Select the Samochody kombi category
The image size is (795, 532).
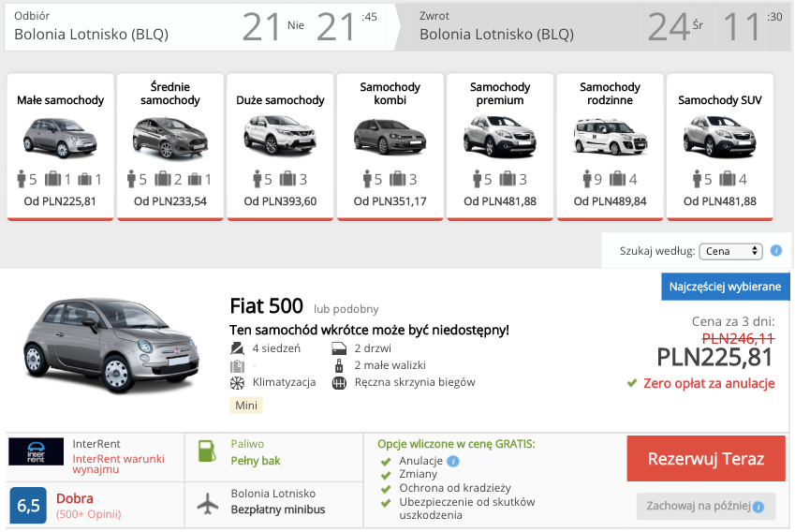[x=390, y=147]
